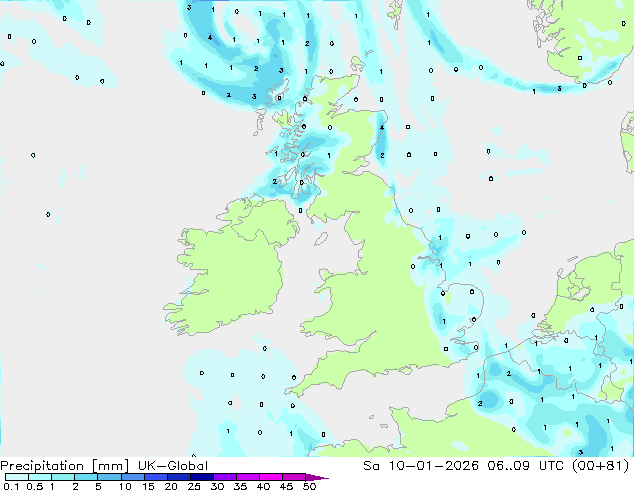
Task: Select the 40–45 magenta legend swatch
Action: pos(271,477)
